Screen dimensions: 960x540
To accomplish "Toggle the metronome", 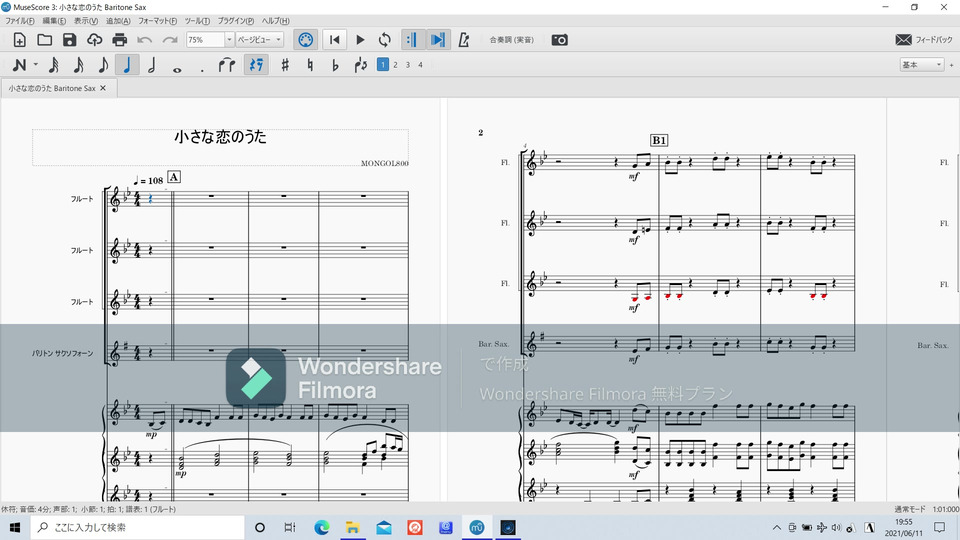I will point(464,40).
